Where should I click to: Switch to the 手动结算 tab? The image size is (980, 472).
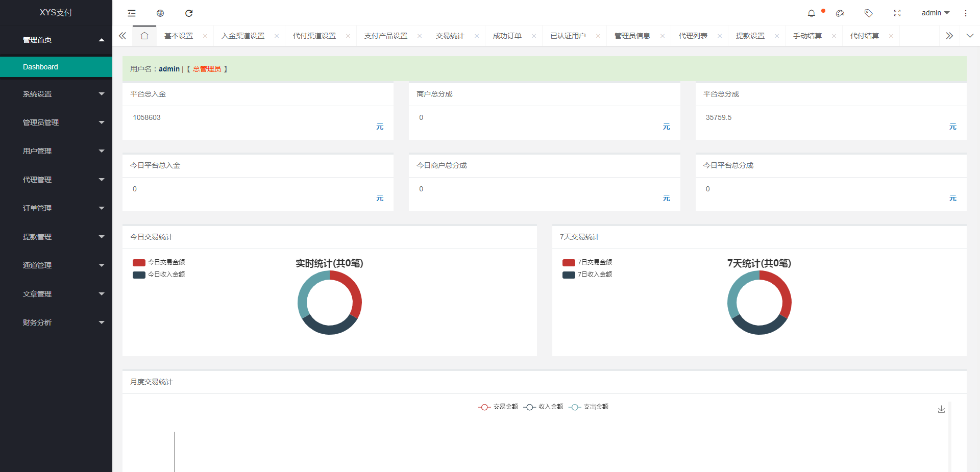click(x=807, y=36)
